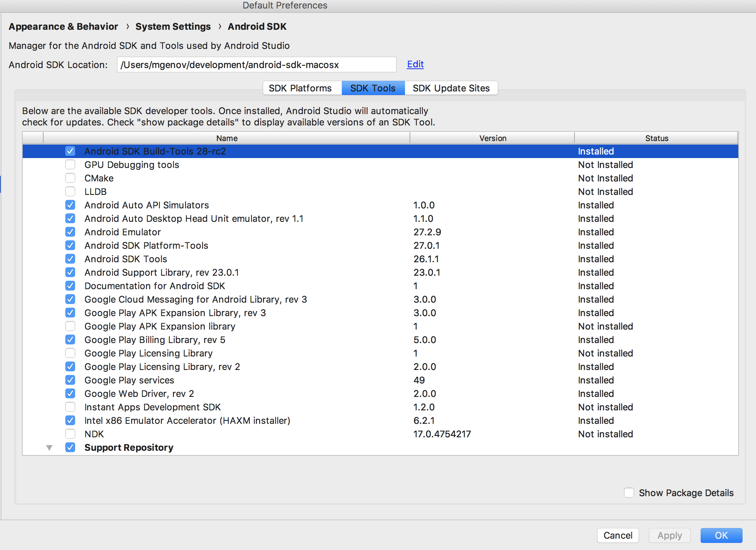Enable GPU Debugging tools checkbox
Viewport: 756px width, 550px height.
(x=70, y=165)
